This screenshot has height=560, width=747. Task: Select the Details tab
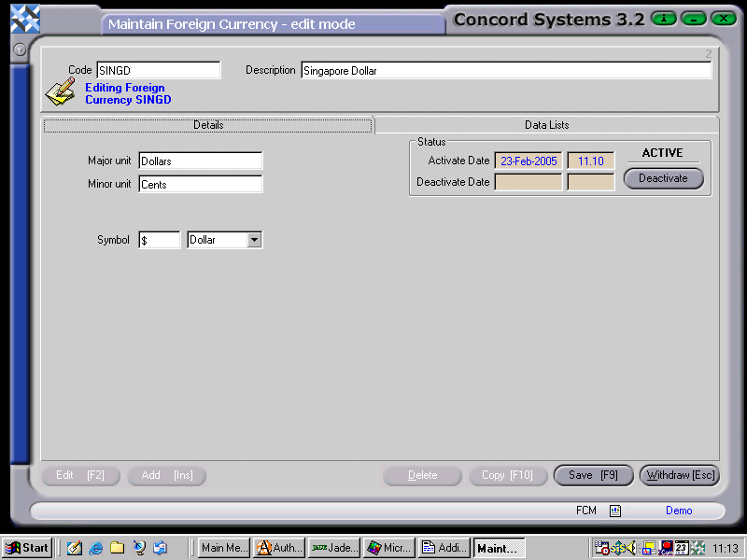[x=208, y=124]
